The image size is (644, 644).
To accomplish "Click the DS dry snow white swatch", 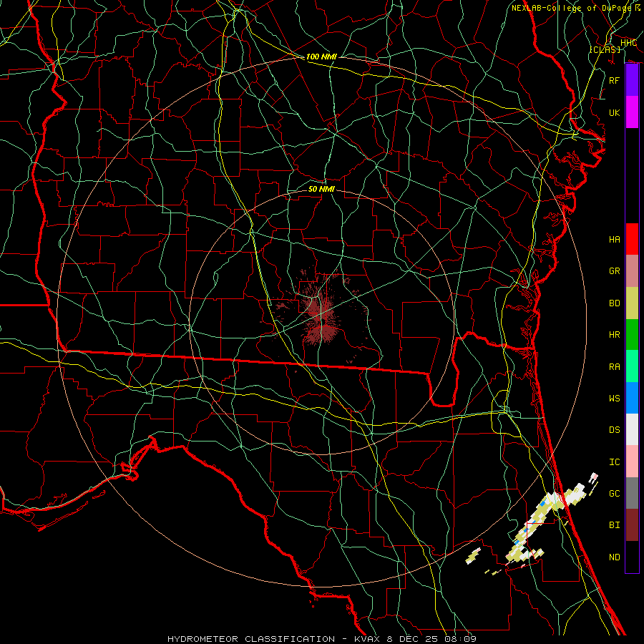I will [632, 429].
